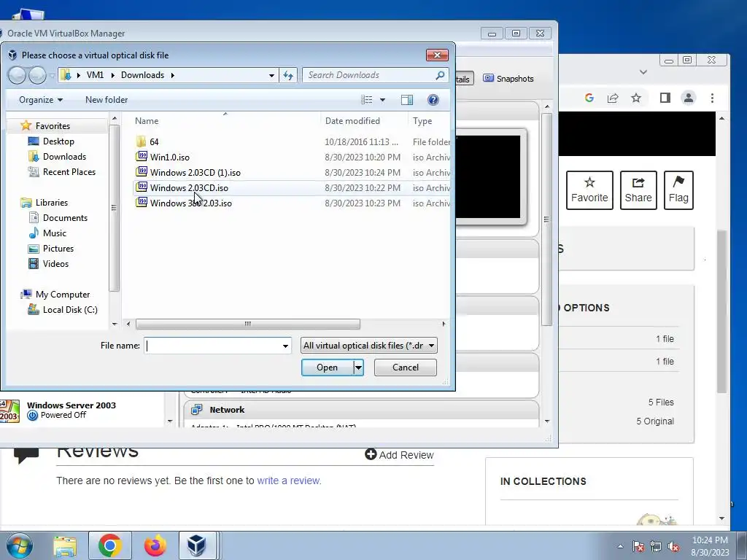
Task: Click Add Review on the page
Action: [x=399, y=455]
